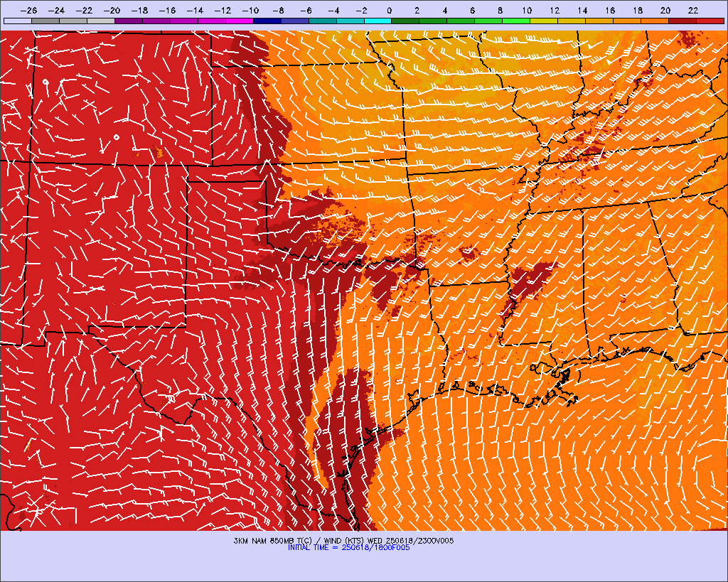Click legend swatch between -24 and -22
Viewport: 728px width, 582px height.
pyautogui.click(x=73, y=21)
